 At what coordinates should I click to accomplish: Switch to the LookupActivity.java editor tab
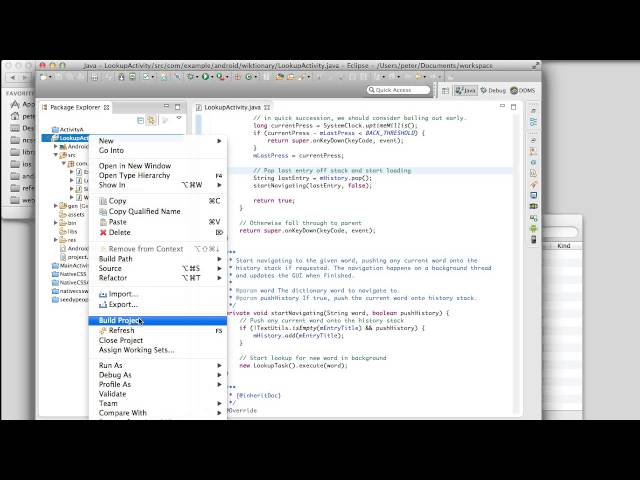232,107
